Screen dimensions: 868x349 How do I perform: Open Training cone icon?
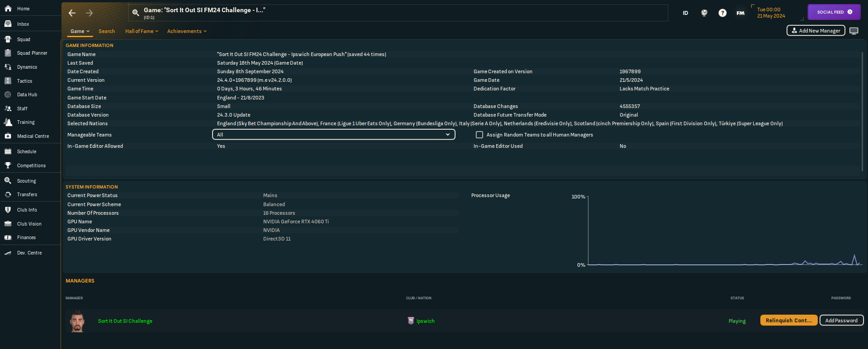click(x=8, y=122)
